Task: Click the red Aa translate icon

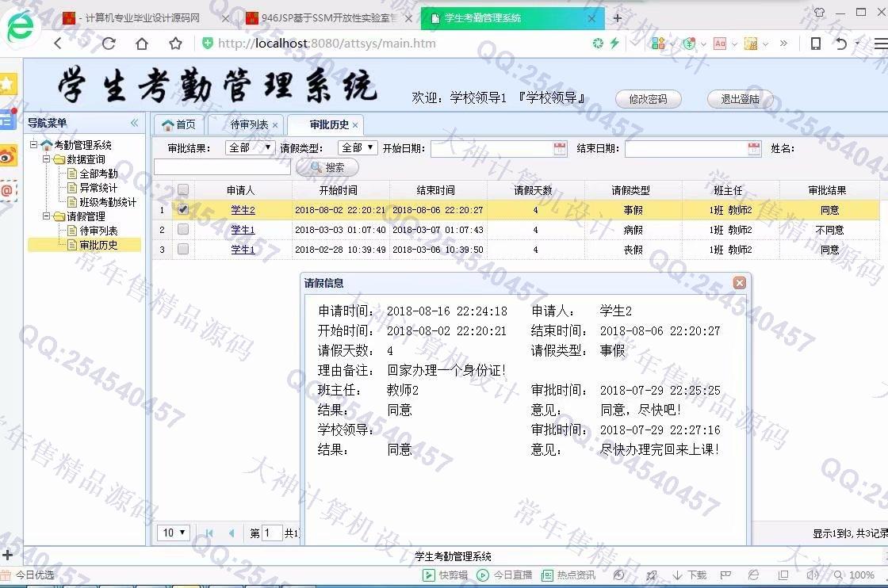Action: point(720,43)
